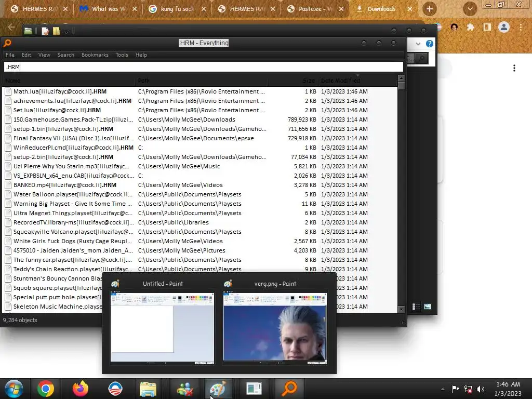Select BANKED.mp4 file in results
The image size is (532, 399).
(x=200, y=185)
